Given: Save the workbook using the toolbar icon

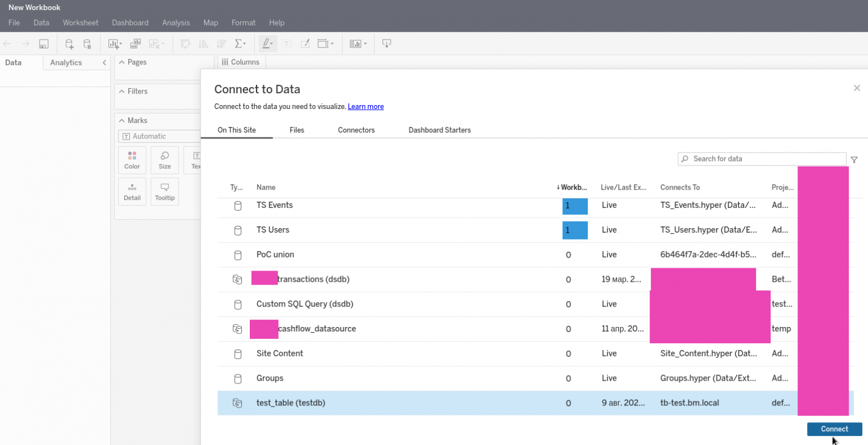Looking at the screenshot, I should click(44, 43).
